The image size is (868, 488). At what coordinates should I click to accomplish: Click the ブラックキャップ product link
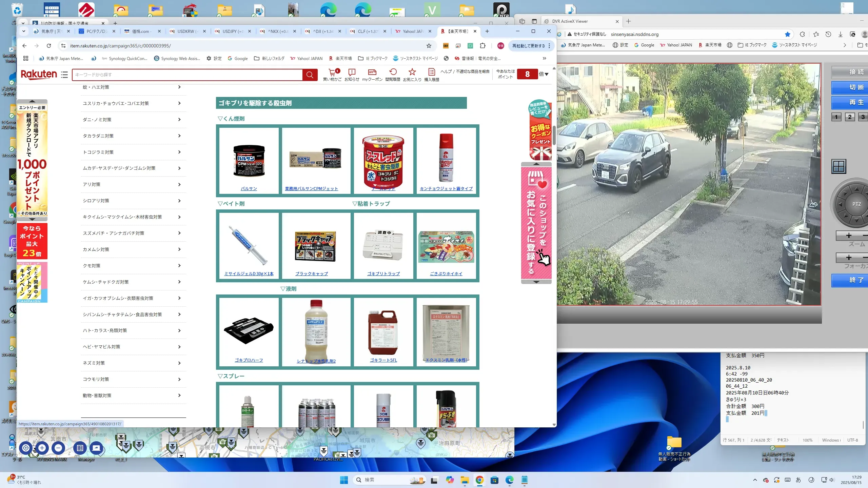pyautogui.click(x=311, y=273)
